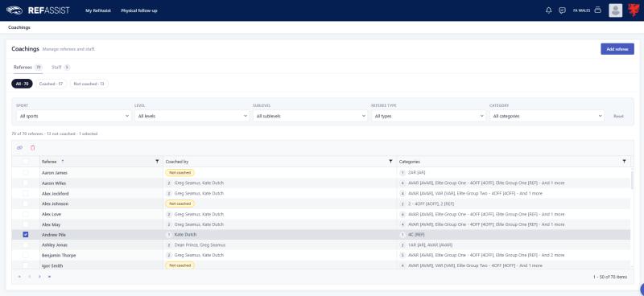Viewport: 644px width, 296px height.
Task: Click the FA WALES organisation label
Action: click(581, 10)
